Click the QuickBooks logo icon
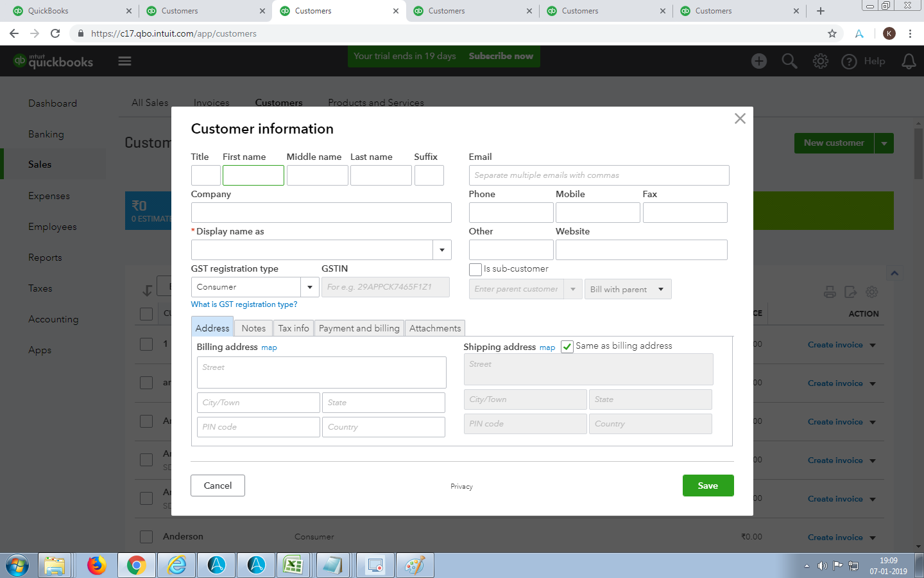924x578 pixels. pyautogui.click(x=21, y=61)
